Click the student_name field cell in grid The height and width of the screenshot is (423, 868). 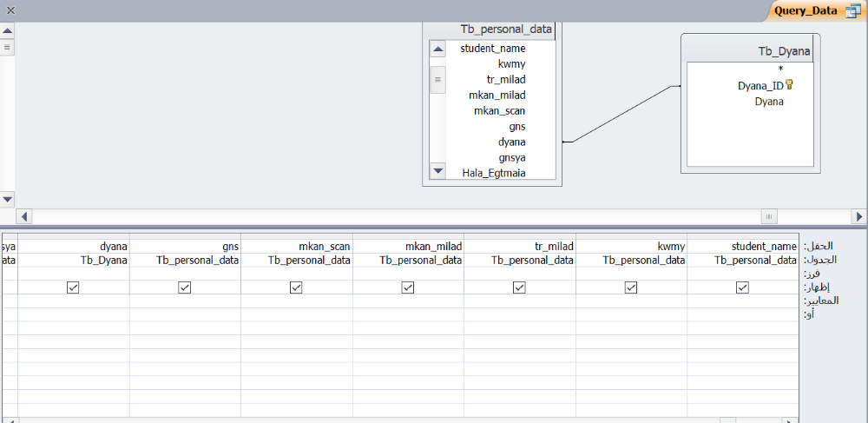click(742, 247)
